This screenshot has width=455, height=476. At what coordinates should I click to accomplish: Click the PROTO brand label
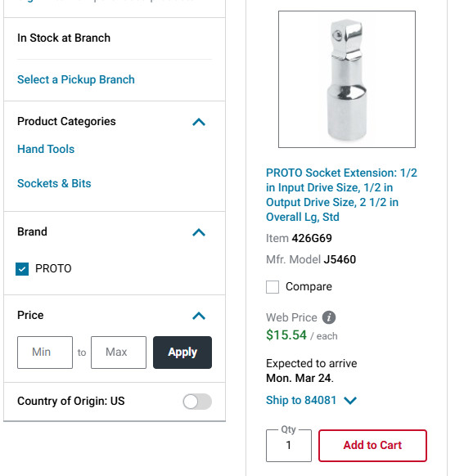coord(53,268)
